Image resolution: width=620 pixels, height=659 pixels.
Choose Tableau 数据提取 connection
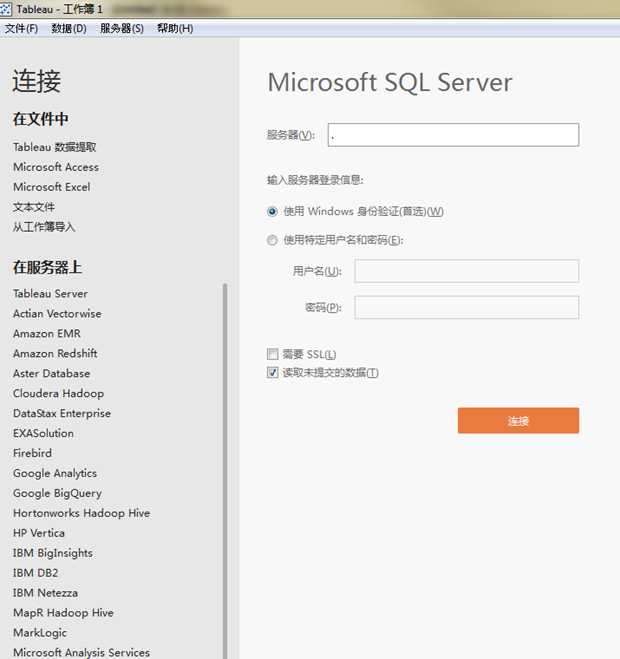(x=55, y=147)
